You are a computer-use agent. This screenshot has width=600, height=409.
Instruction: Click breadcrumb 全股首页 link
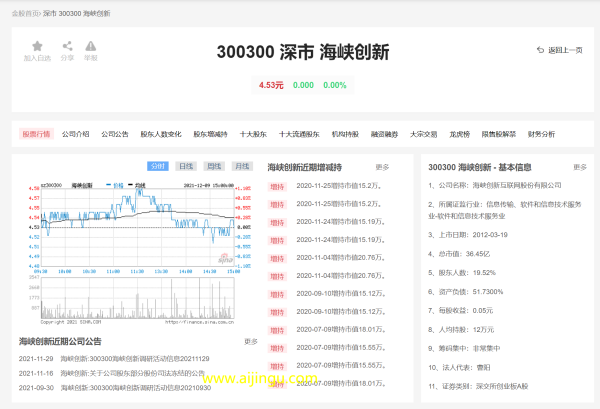tap(25, 13)
